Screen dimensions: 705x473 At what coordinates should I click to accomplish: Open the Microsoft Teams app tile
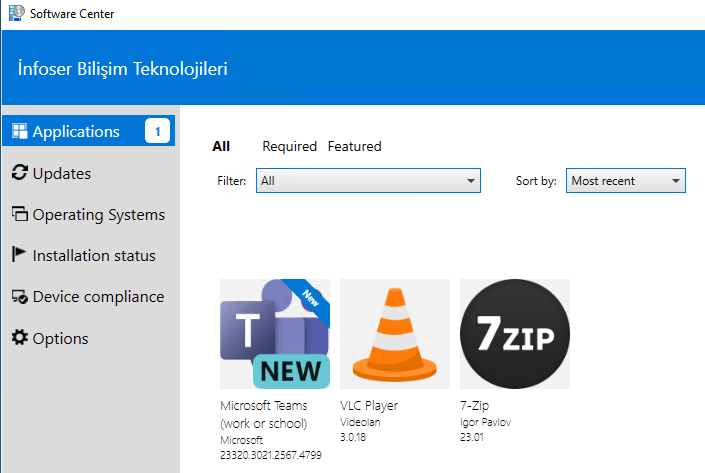click(x=275, y=334)
